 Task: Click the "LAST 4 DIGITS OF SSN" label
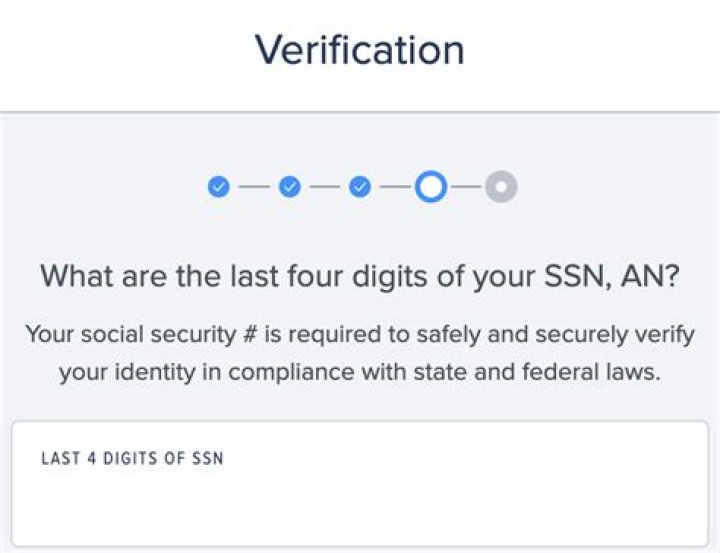click(x=132, y=459)
